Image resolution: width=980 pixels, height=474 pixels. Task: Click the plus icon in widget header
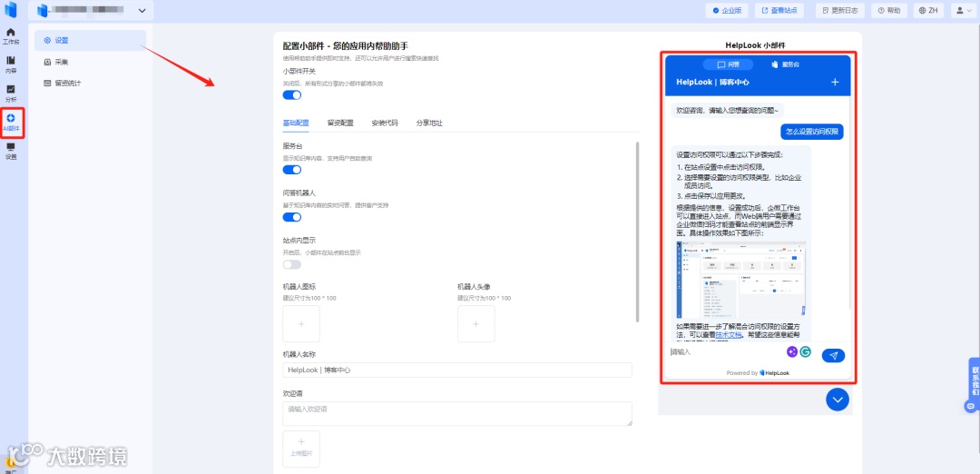835,82
